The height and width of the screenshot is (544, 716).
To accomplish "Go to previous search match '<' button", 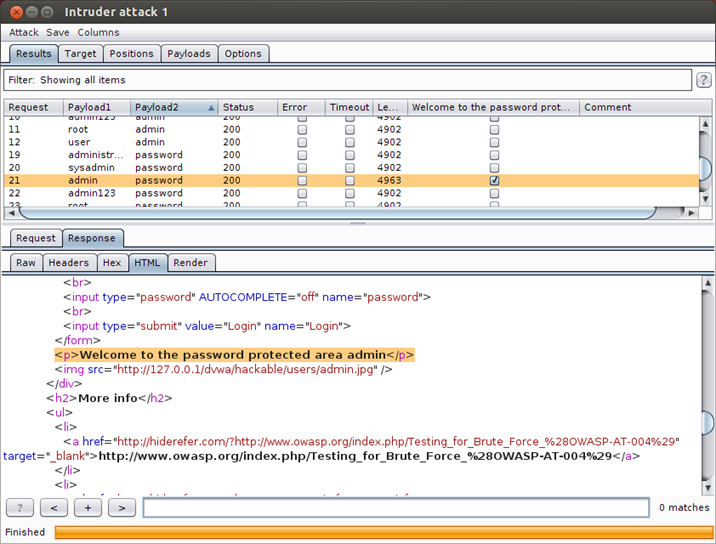I will click(53, 508).
